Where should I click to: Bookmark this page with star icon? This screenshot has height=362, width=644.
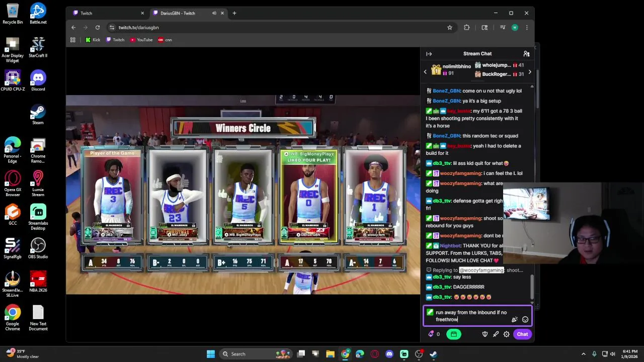(450, 28)
